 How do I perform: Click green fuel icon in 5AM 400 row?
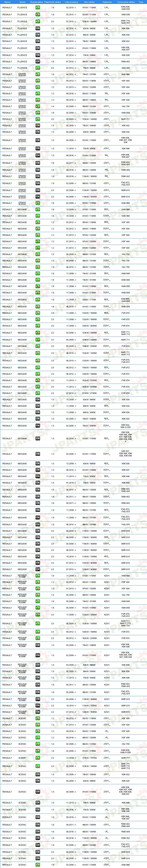(x=38, y=68)
